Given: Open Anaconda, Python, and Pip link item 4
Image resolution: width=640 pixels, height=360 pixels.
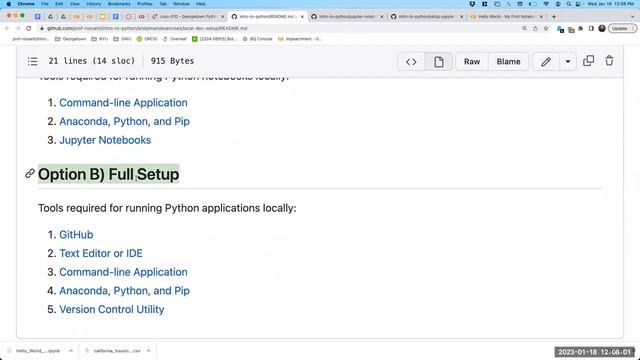Looking at the screenshot, I should tap(124, 291).
